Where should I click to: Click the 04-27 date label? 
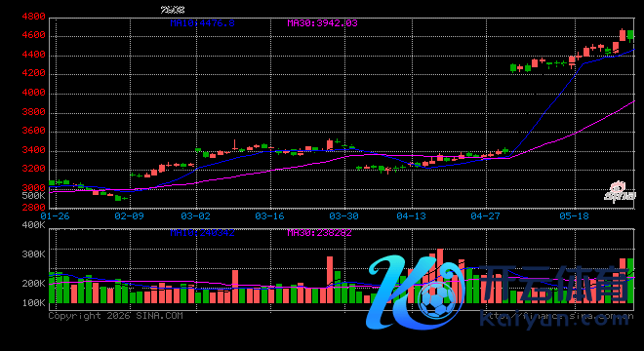pyautogui.click(x=486, y=215)
